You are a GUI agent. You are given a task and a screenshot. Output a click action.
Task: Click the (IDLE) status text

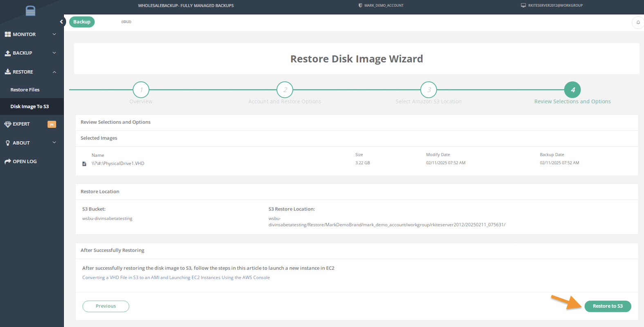126,22
